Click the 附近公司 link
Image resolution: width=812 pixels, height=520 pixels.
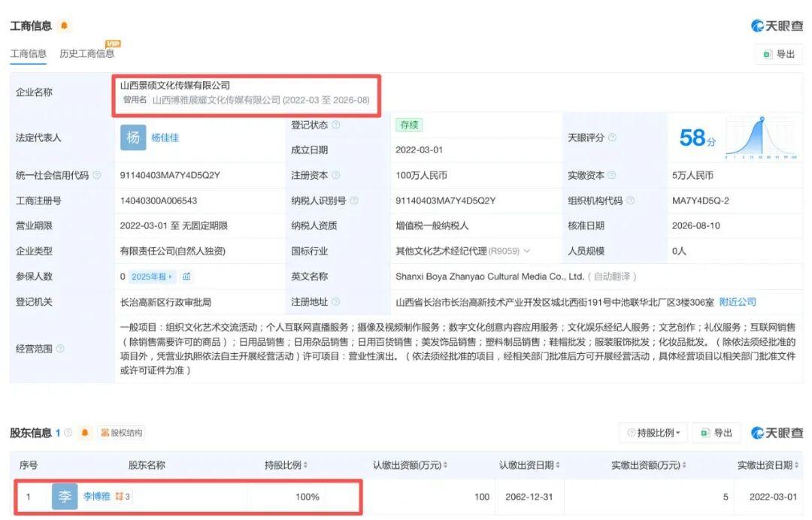click(x=738, y=301)
